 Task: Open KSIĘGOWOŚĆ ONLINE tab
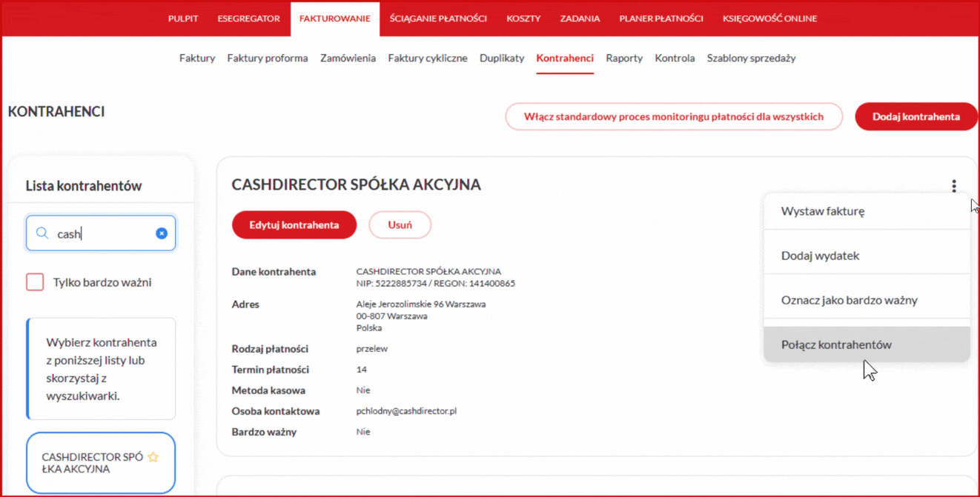point(770,19)
